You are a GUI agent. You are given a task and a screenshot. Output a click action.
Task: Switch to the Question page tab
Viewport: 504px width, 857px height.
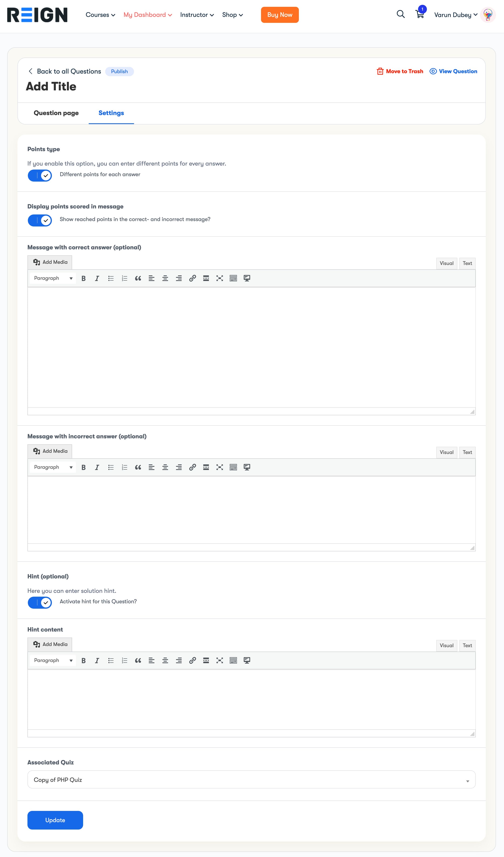56,113
